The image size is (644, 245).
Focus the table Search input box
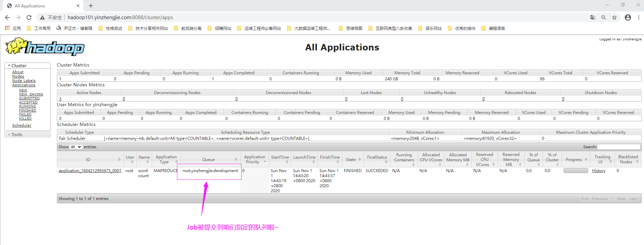point(619,147)
